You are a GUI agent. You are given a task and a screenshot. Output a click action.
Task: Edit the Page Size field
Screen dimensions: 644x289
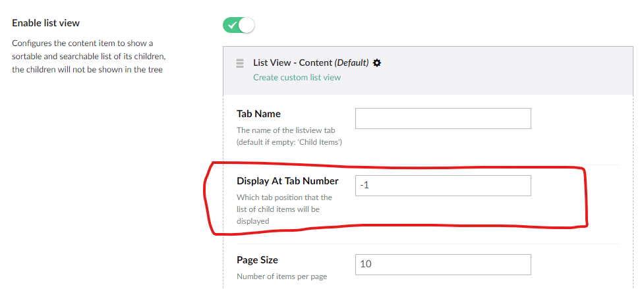(443, 265)
